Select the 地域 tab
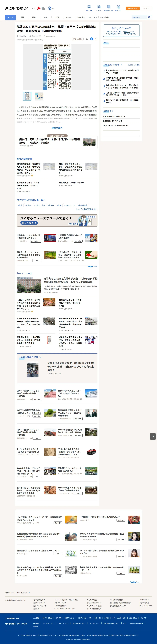Image resolution: width=157 pixels, height=644 pixels. tap(22, 17)
